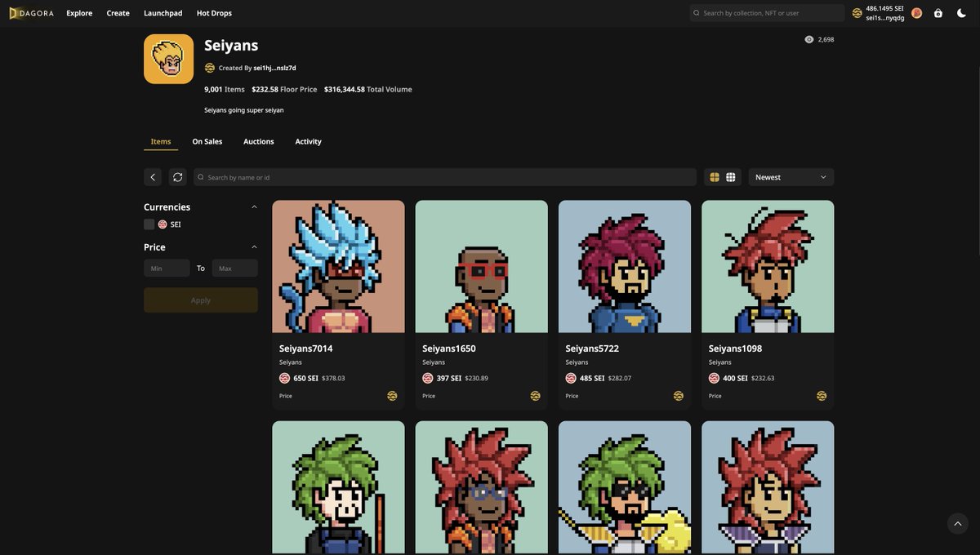Click the Seiyans5722 title
980x555 pixels.
pos(592,349)
